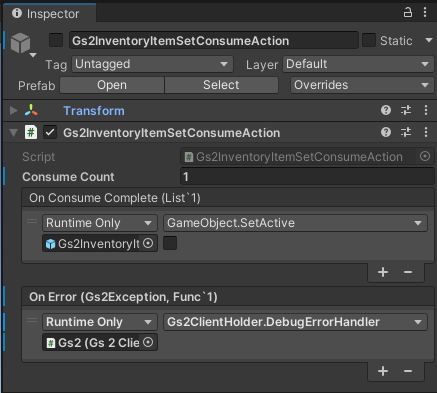Toggle the GameObject active checkbox beside its name
437x393 pixels.
pyautogui.click(x=56, y=40)
